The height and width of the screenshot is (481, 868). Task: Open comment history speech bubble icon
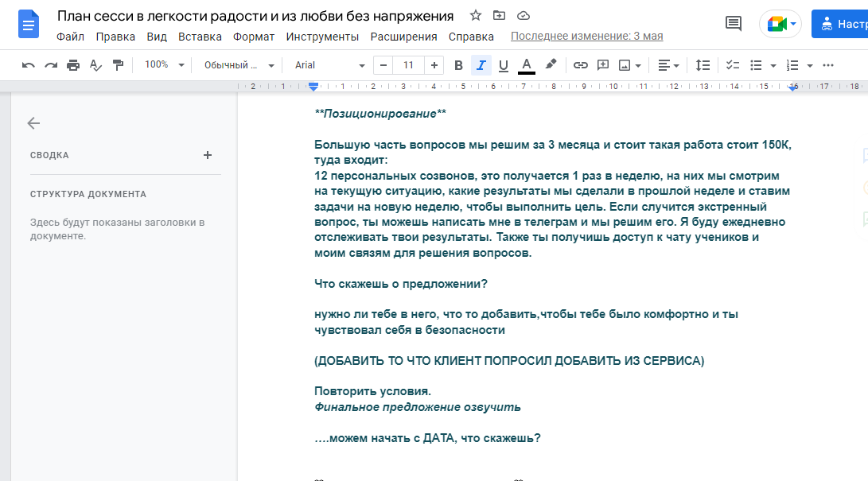734,24
